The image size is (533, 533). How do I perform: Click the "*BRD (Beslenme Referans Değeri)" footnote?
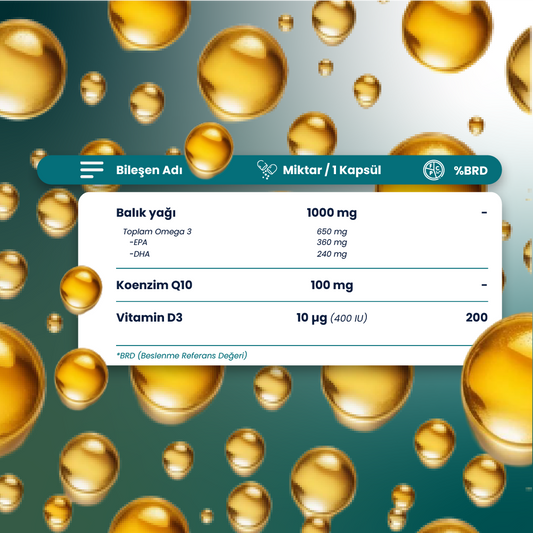click(x=182, y=356)
